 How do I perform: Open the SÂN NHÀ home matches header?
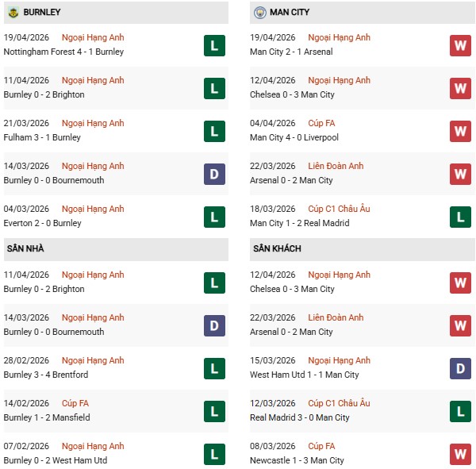(x=25, y=249)
